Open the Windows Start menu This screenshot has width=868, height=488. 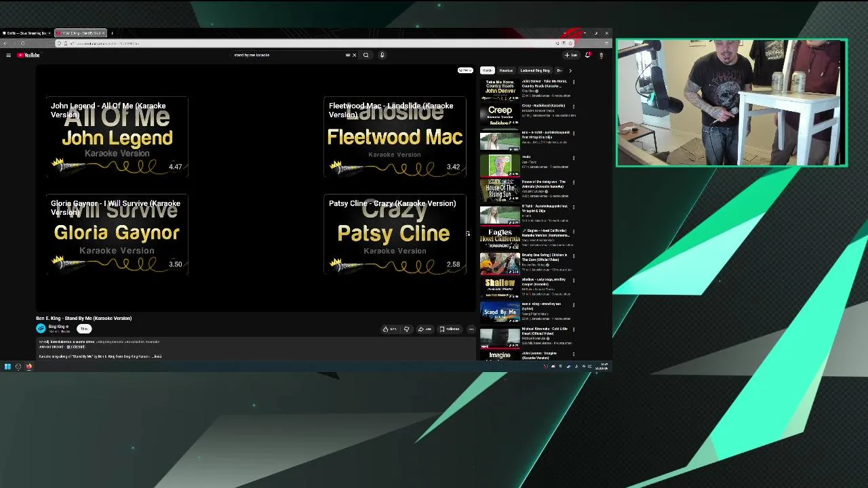pyautogui.click(x=7, y=367)
